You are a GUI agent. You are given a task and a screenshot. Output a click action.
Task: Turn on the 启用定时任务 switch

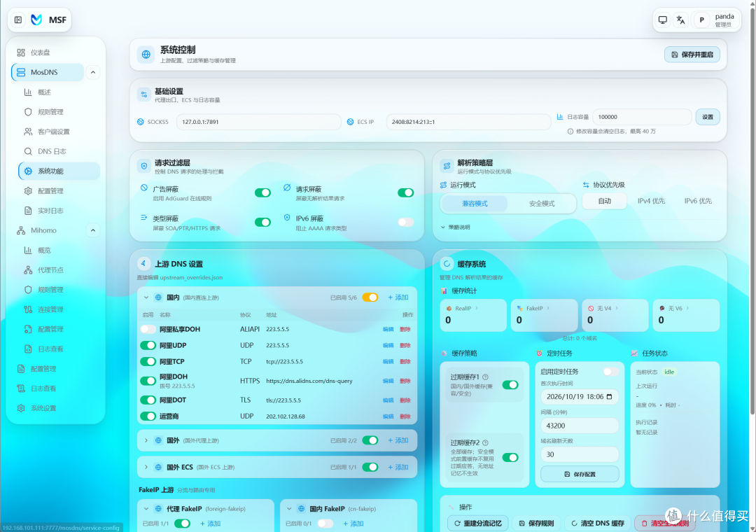(x=611, y=372)
